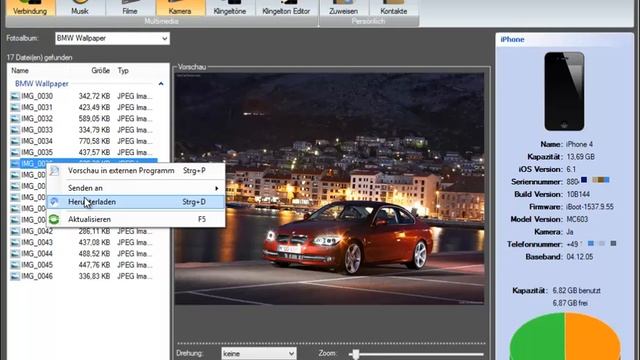Click the green Aktualisieren refresh icon
The width and height of the screenshot is (640, 360).
pos(54,219)
